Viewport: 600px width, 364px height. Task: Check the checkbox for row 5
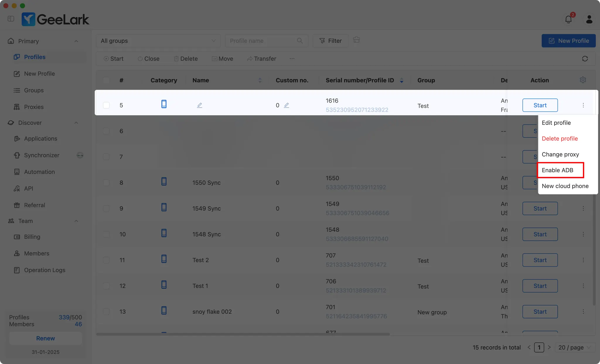[106, 105]
